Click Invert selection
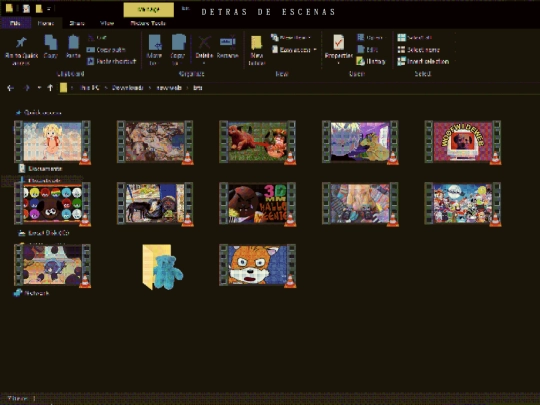540x405 pixels. [423, 61]
